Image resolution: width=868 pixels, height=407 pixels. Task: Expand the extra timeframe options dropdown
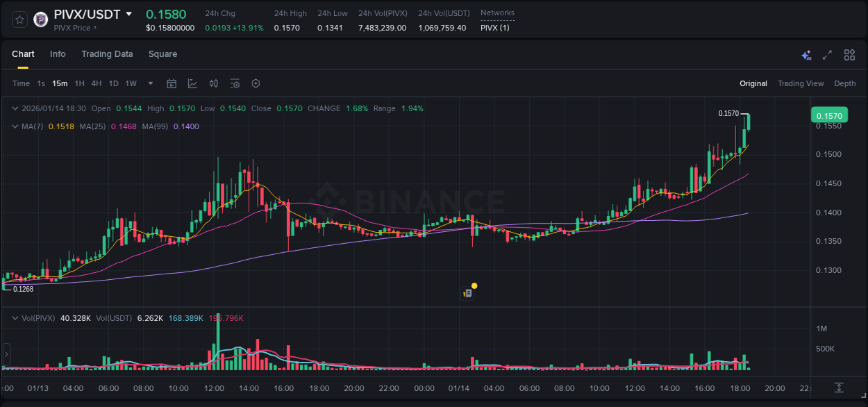(x=149, y=83)
